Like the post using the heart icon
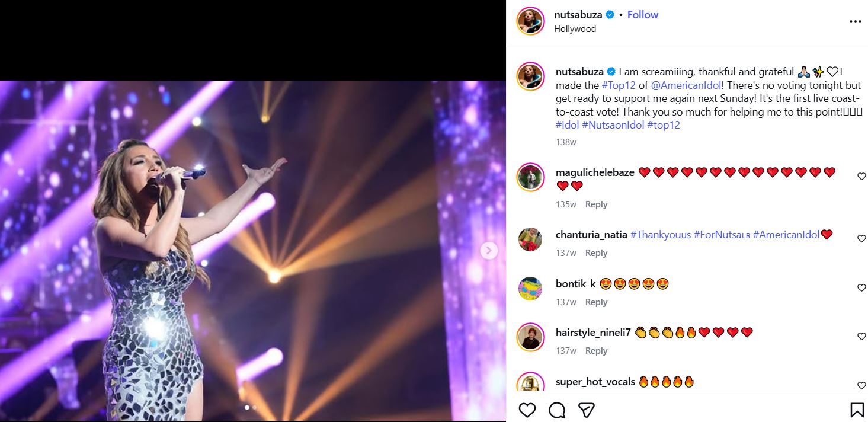Viewport: 868px width, 422px height. point(527,410)
